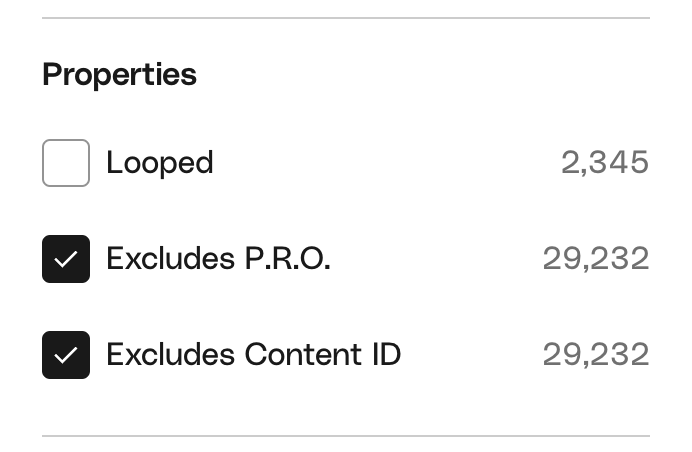Click the word ID in Excludes Content ID
The width and height of the screenshot is (692, 452).
coord(387,355)
